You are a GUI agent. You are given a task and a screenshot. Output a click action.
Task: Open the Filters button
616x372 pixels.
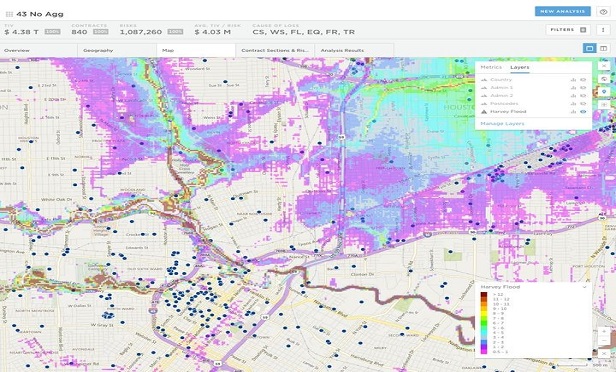pos(568,30)
